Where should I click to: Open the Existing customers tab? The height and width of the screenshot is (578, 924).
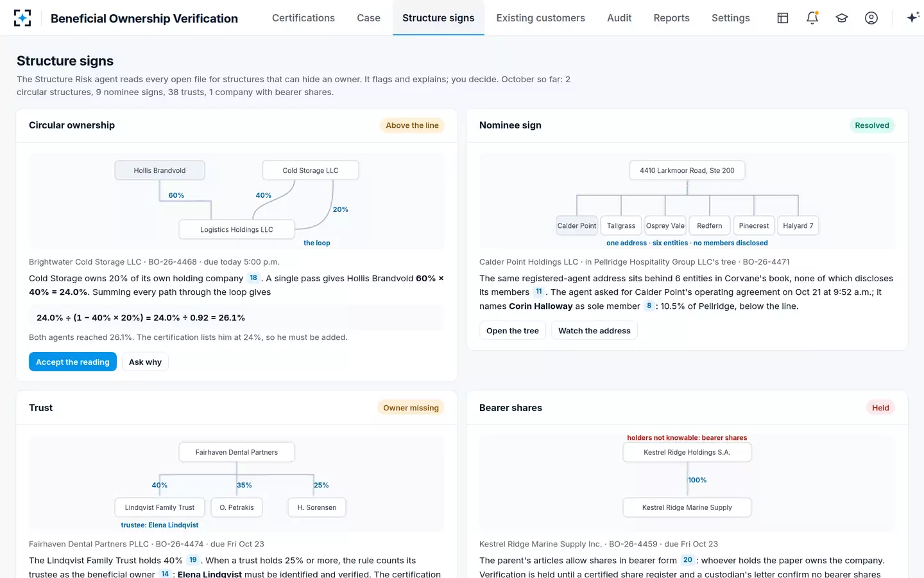click(541, 18)
